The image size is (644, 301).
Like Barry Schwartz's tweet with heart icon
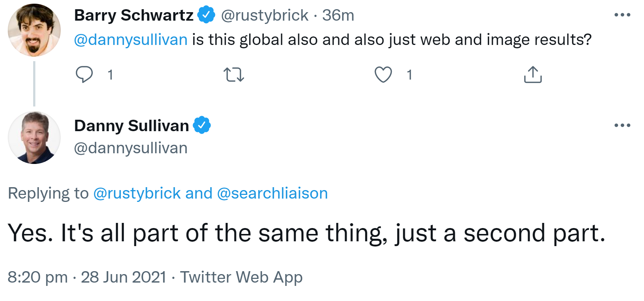pyautogui.click(x=383, y=74)
